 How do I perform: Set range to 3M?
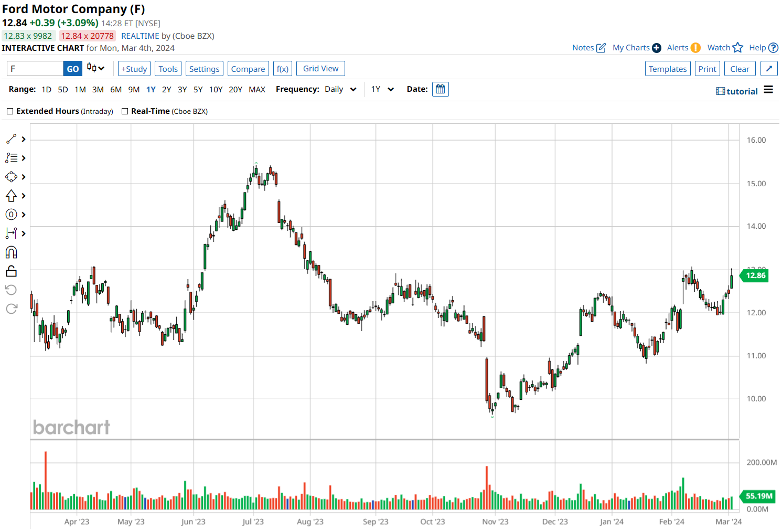[x=98, y=90]
